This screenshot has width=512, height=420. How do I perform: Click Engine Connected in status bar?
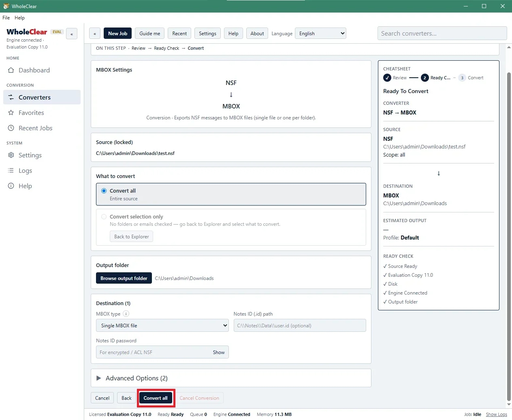coord(232,414)
